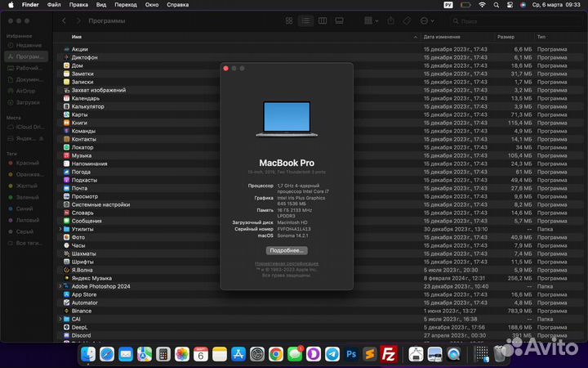Open the Wi-Fi menu bar icon
588x368 pixels.
tap(483, 5)
